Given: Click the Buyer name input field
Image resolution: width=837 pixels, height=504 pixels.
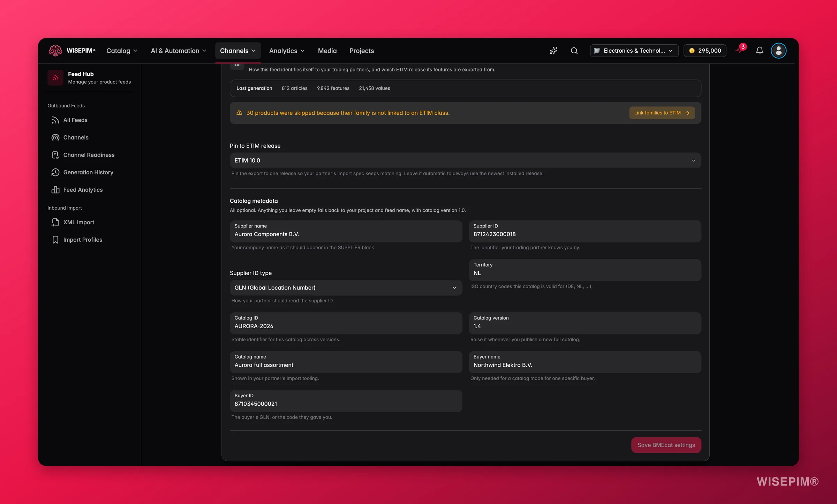Looking at the screenshot, I should point(585,362).
